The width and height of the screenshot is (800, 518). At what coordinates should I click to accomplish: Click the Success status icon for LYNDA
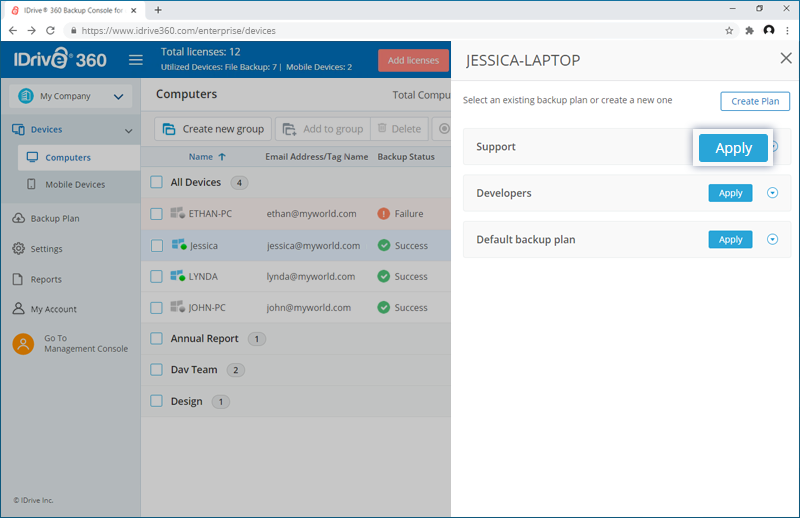(384, 277)
